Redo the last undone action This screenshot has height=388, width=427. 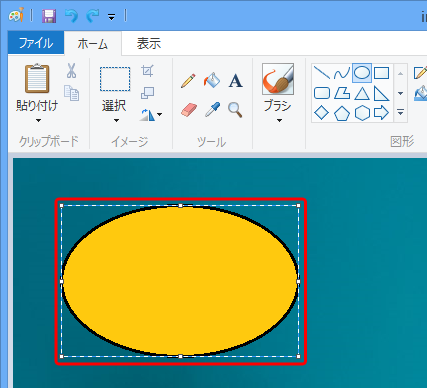pos(93,16)
